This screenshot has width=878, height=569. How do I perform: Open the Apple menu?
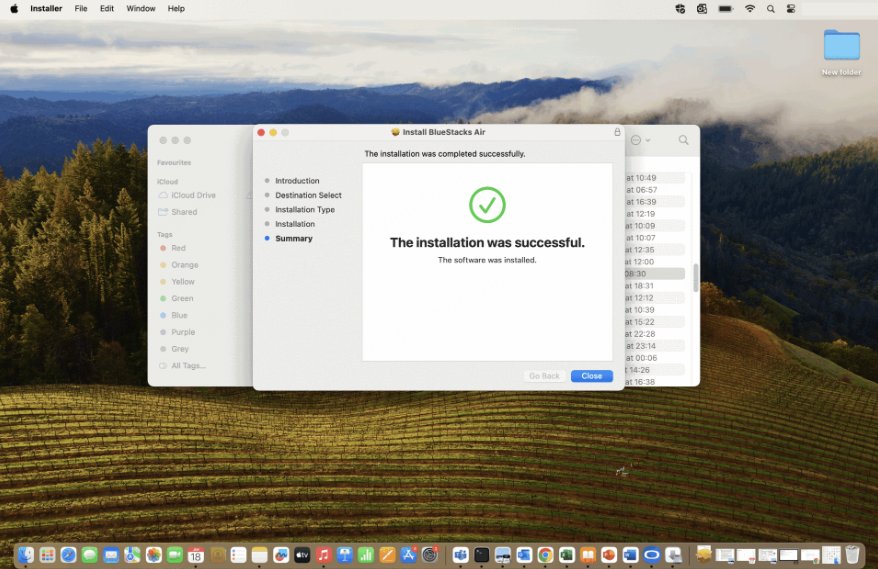14,8
